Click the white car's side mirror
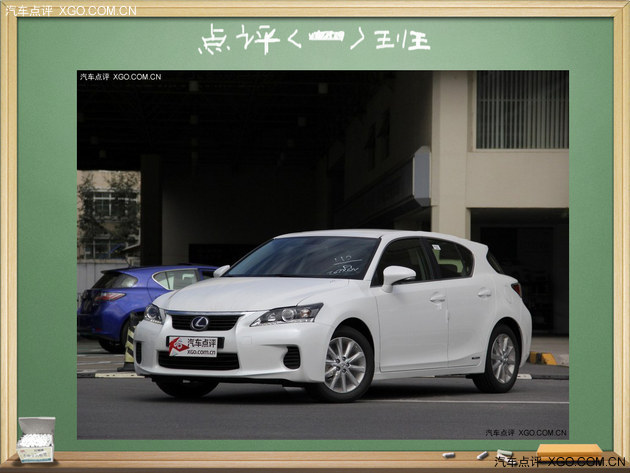 coord(397,275)
